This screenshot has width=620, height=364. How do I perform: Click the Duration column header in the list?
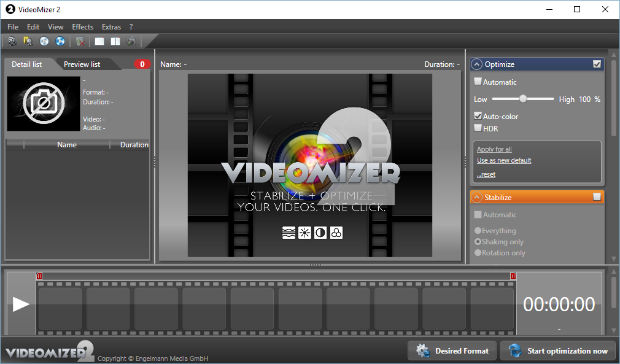pyautogui.click(x=130, y=145)
